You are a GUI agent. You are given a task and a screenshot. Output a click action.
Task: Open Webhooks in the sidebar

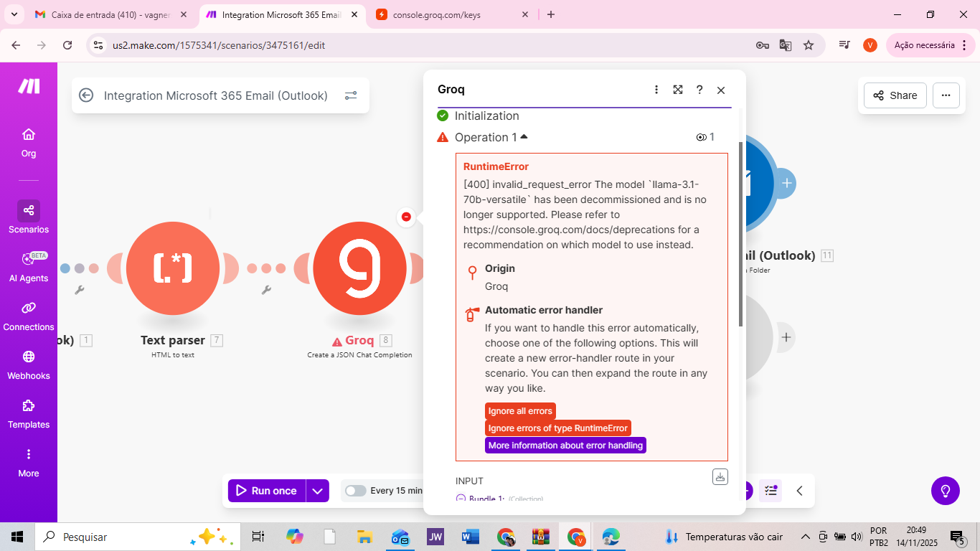click(29, 364)
